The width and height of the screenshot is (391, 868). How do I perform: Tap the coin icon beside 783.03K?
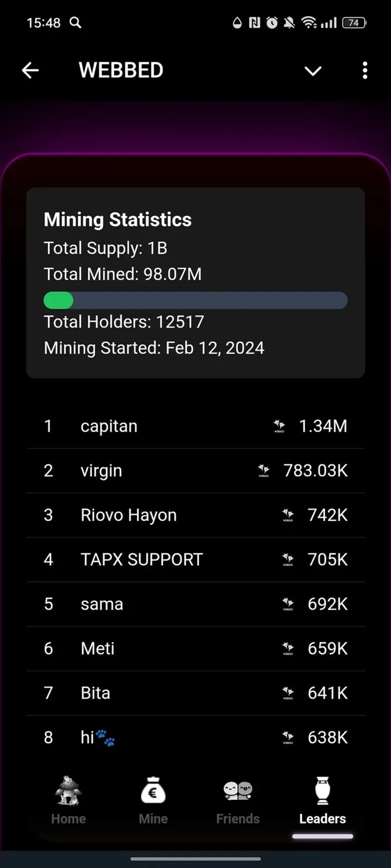pos(263,471)
